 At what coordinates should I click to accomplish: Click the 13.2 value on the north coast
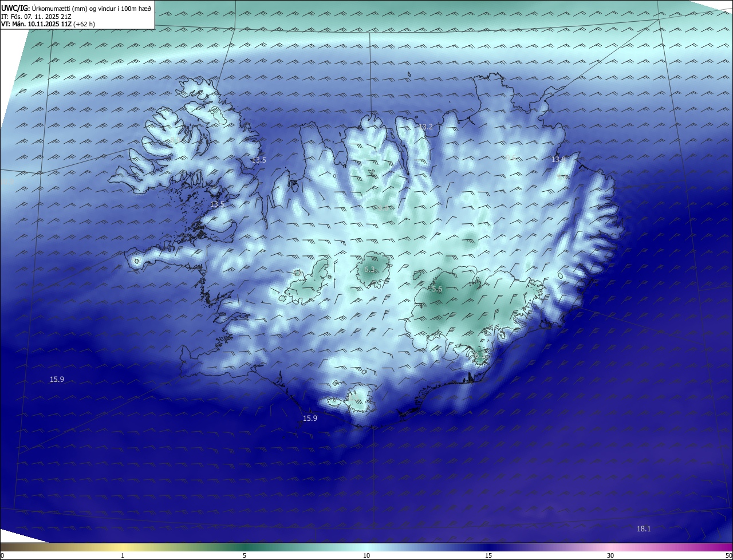(426, 127)
